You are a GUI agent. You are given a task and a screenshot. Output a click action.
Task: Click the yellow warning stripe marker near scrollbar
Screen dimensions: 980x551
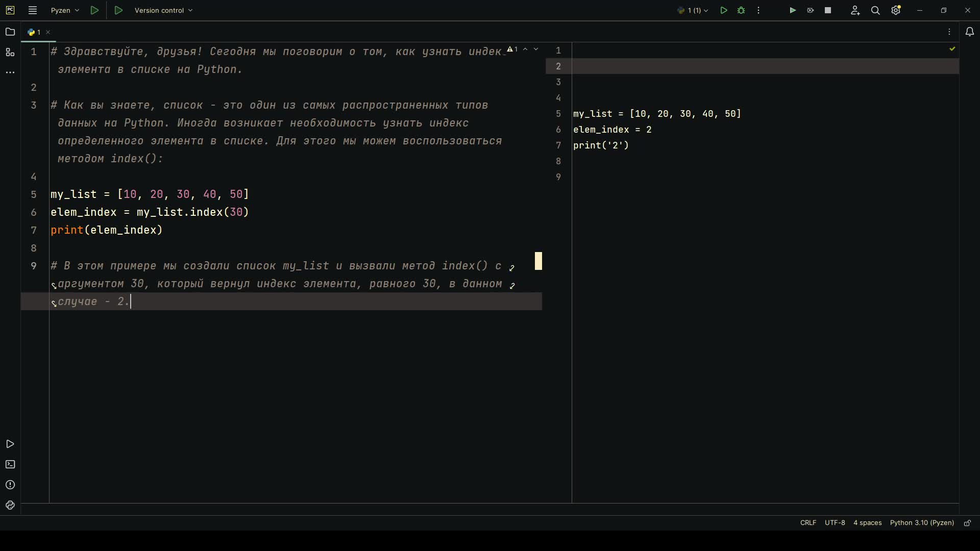click(x=538, y=261)
